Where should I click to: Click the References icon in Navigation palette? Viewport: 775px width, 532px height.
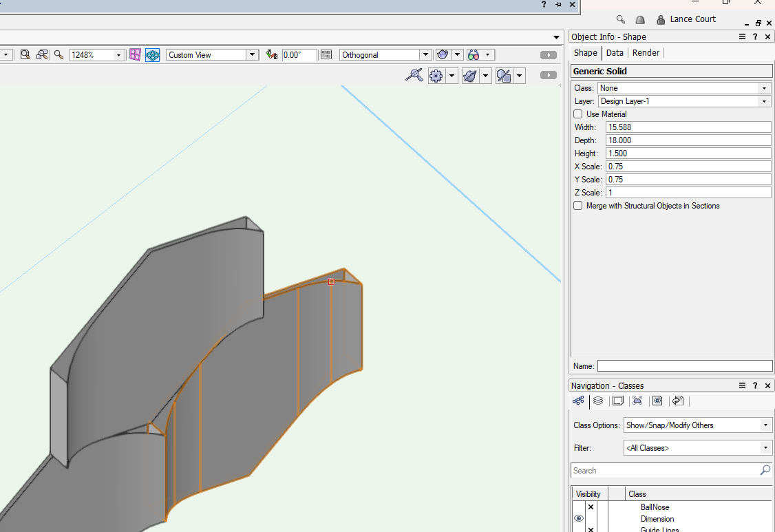click(677, 401)
